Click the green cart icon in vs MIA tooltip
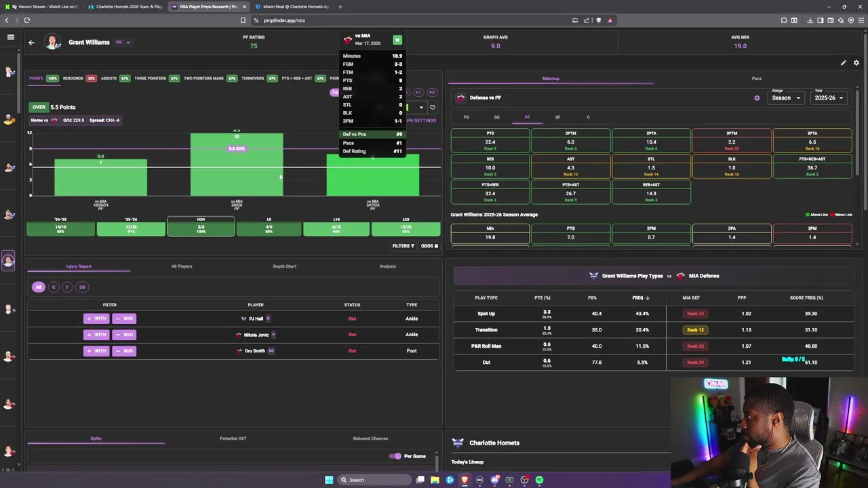The width and height of the screenshot is (868, 488). [x=397, y=40]
